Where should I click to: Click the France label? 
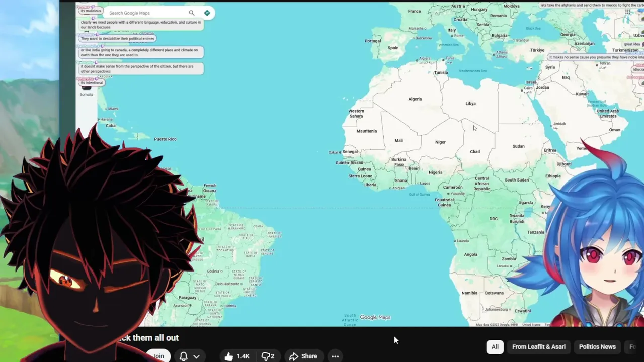point(414,11)
